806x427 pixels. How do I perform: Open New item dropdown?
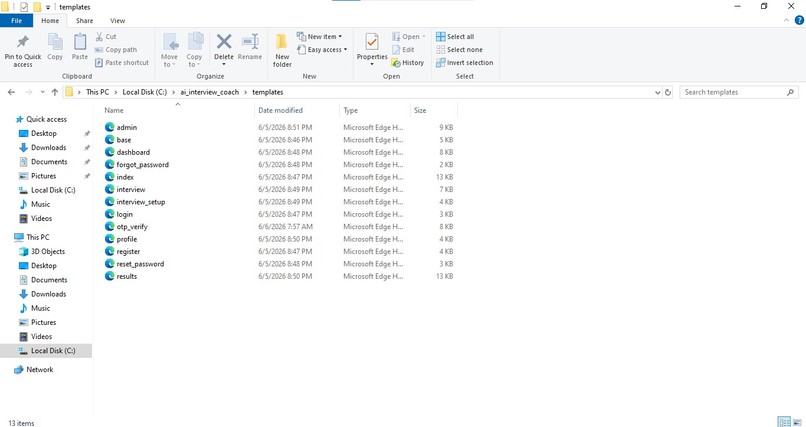tap(319, 36)
